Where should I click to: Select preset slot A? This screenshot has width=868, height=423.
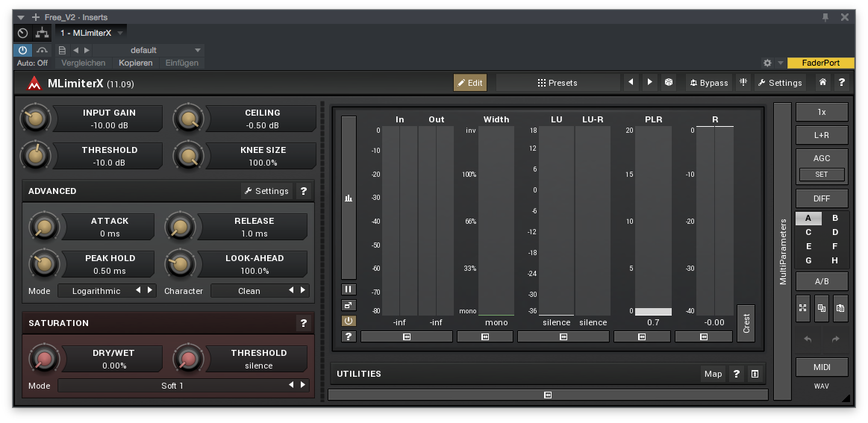pyautogui.click(x=809, y=218)
